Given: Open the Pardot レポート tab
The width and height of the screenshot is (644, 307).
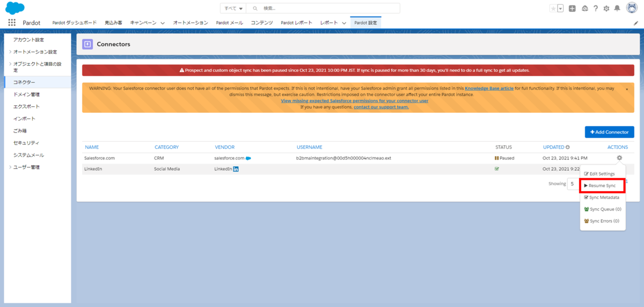Looking at the screenshot, I should coord(296,23).
